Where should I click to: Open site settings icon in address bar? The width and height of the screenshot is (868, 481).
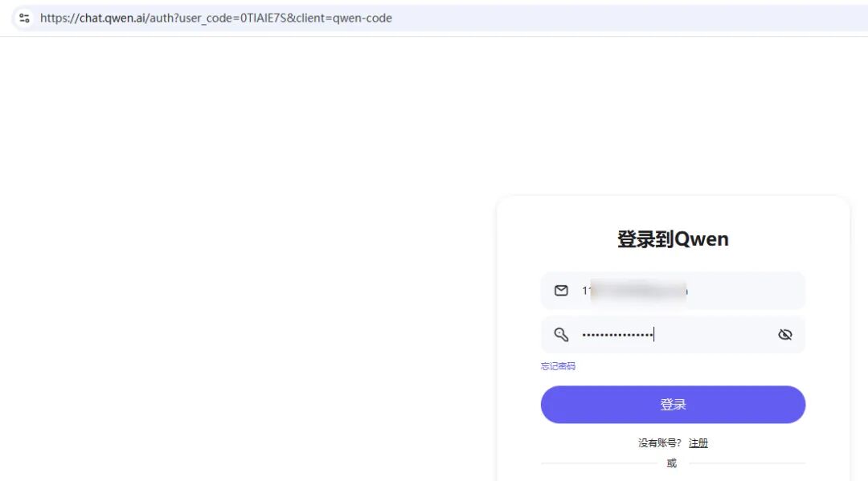pos(24,18)
